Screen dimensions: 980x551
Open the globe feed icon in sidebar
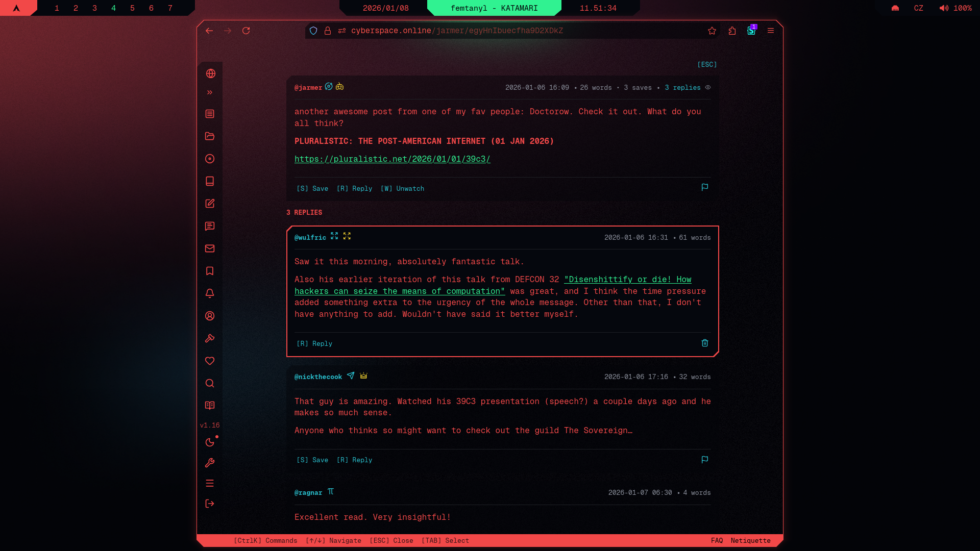click(x=210, y=73)
